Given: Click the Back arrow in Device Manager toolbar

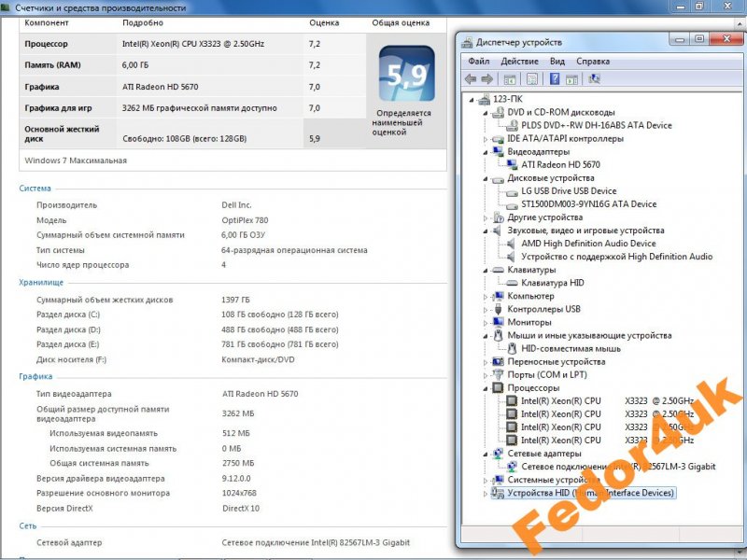Looking at the screenshot, I should (x=471, y=79).
